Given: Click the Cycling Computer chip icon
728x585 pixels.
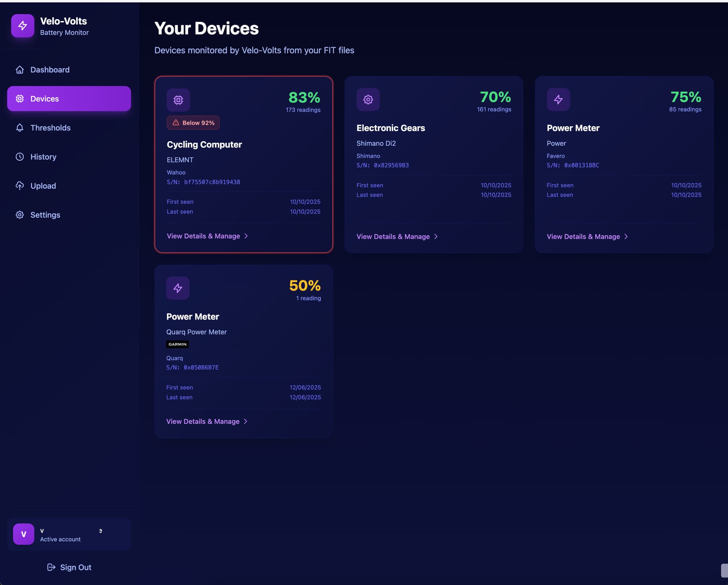Looking at the screenshot, I should [178, 100].
